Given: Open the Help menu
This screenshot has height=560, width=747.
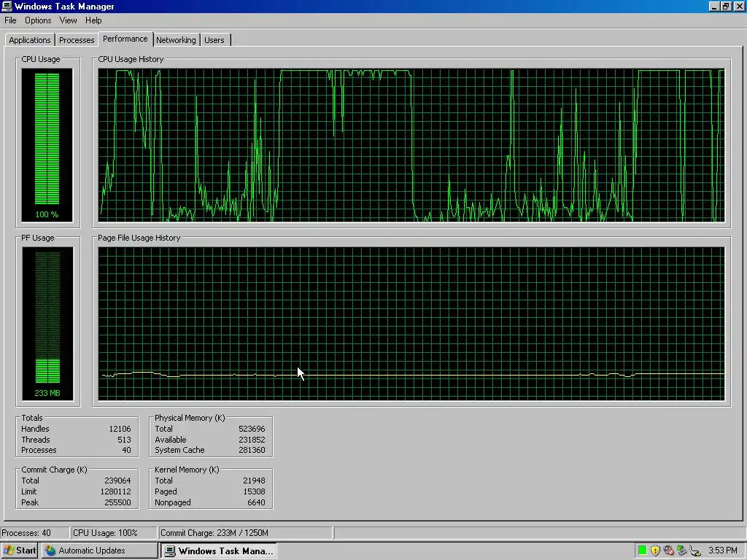Looking at the screenshot, I should [93, 20].
